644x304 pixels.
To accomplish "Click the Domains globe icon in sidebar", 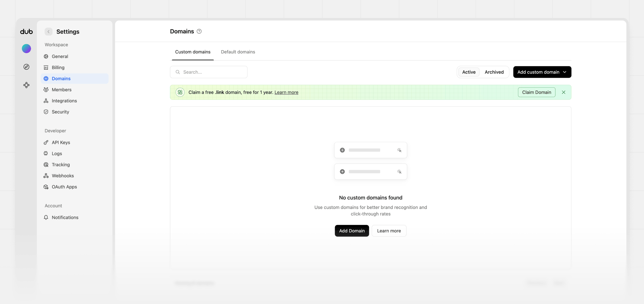I will [x=46, y=79].
